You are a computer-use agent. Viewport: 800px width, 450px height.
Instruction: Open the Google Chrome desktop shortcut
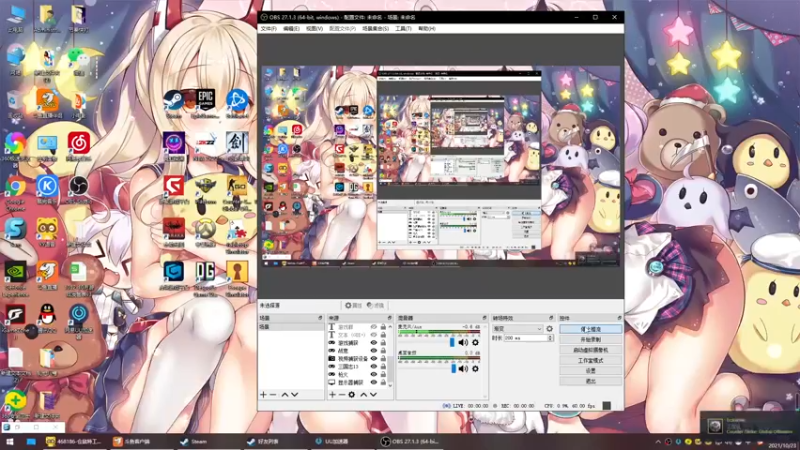point(15,193)
